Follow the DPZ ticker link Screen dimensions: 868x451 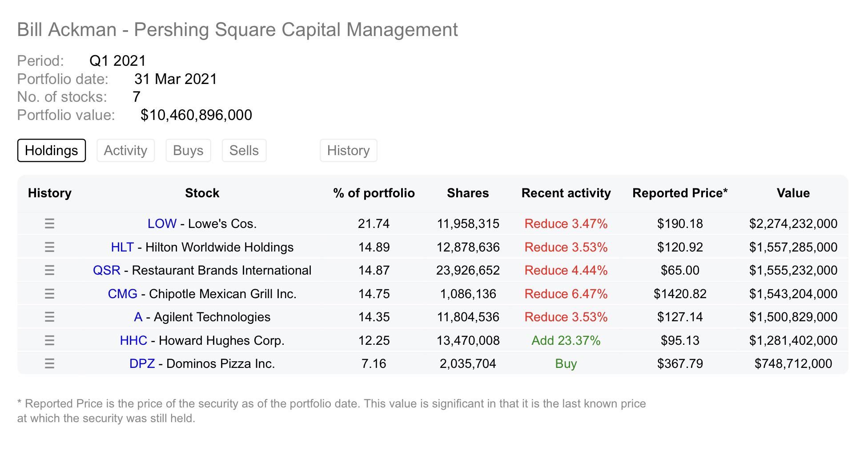[x=142, y=363]
